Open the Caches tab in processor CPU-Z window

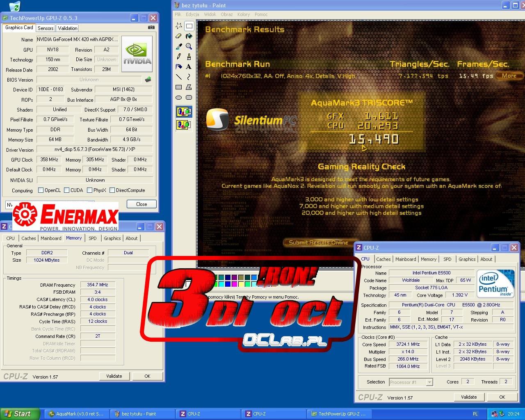[383, 259]
